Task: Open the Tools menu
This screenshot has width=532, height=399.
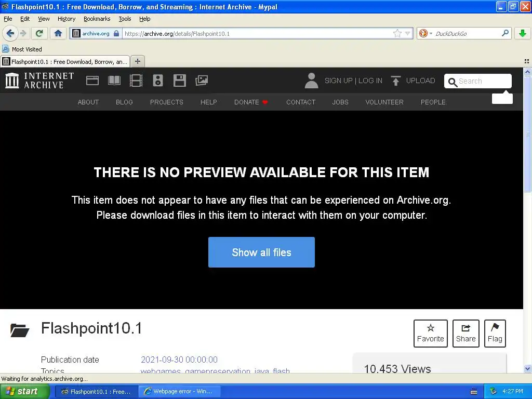Action: coord(125,19)
